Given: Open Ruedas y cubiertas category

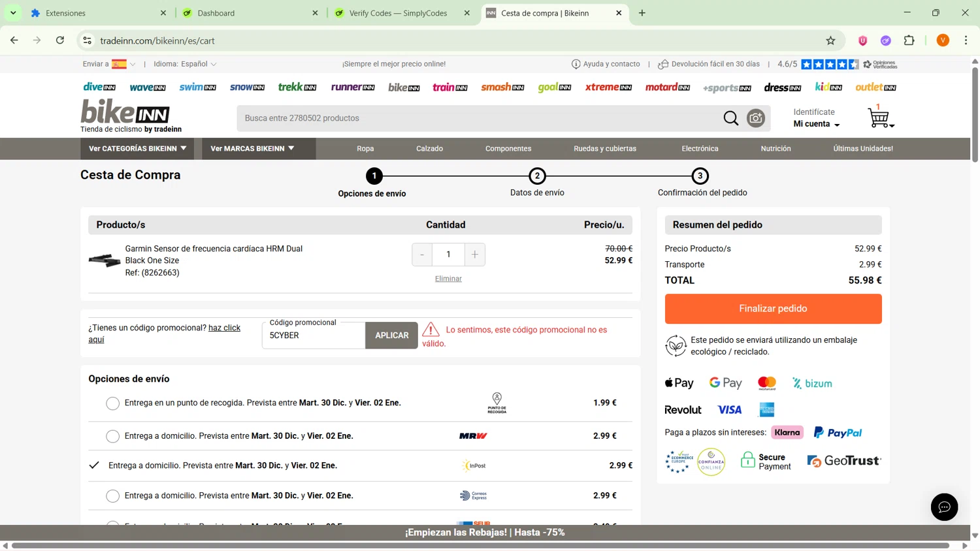Looking at the screenshot, I should [605, 149].
